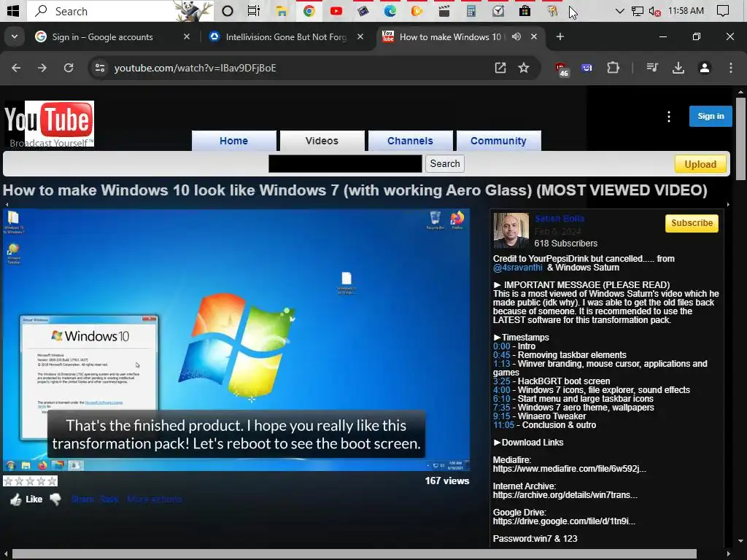Switch to the Intellivision: Gone But Not Forgotten tab
747x560 pixels.
pyautogui.click(x=286, y=36)
